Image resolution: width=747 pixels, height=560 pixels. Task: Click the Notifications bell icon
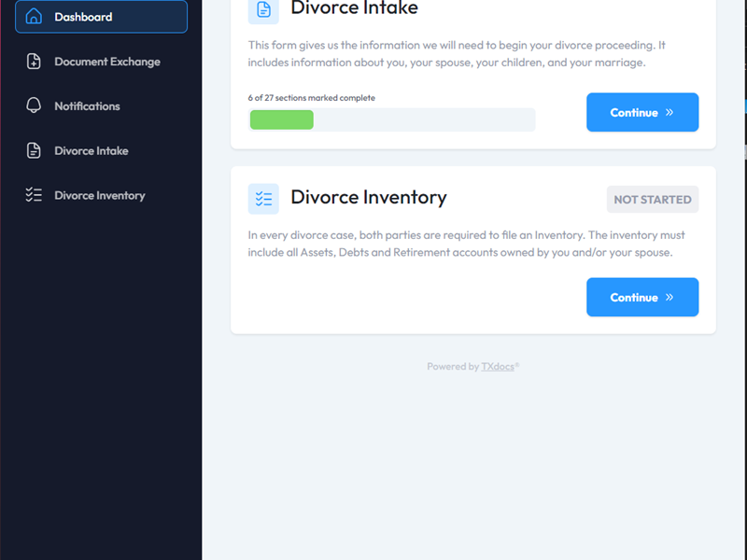point(34,106)
